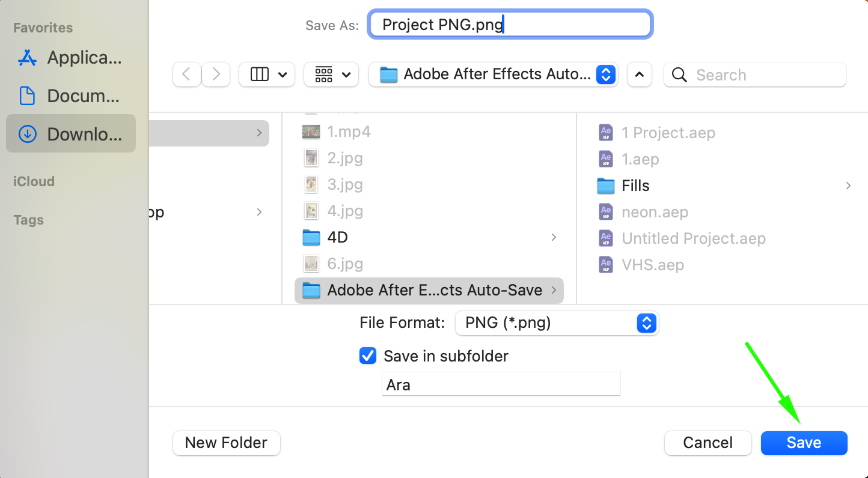Click the subfolder name field containing Ara
This screenshot has height=478, width=868.
[x=501, y=384]
